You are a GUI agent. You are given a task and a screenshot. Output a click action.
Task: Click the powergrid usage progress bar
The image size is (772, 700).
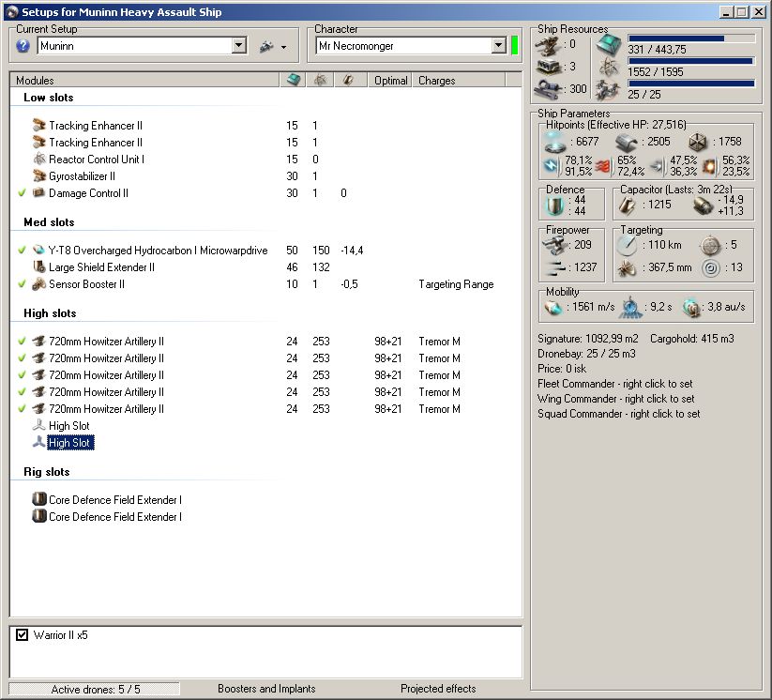(x=691, y=61)
